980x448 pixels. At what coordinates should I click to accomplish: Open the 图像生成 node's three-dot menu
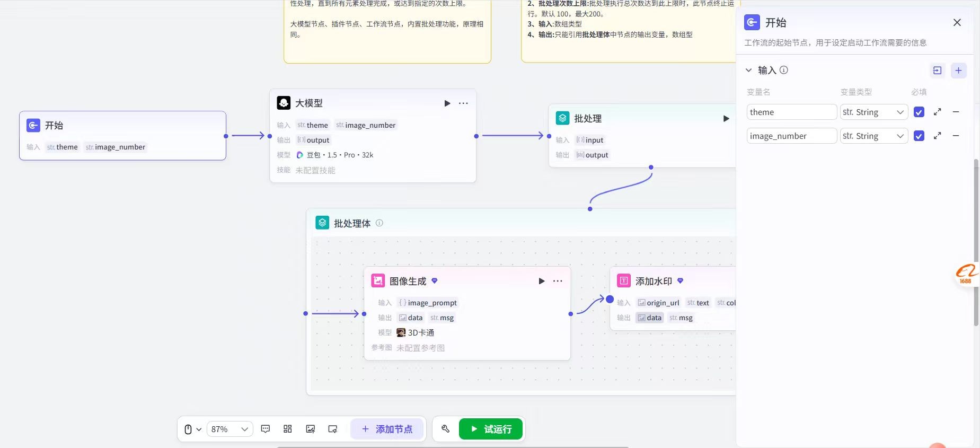click(x=558, y=281)
